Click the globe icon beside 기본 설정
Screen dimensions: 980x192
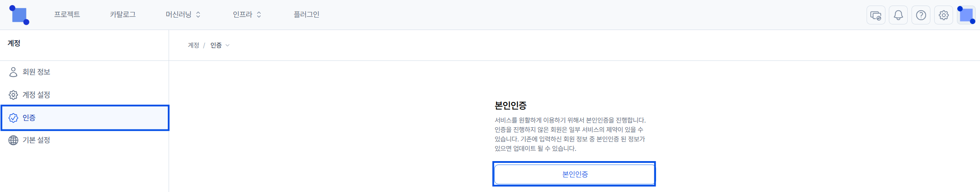click(x=13, y=140)
